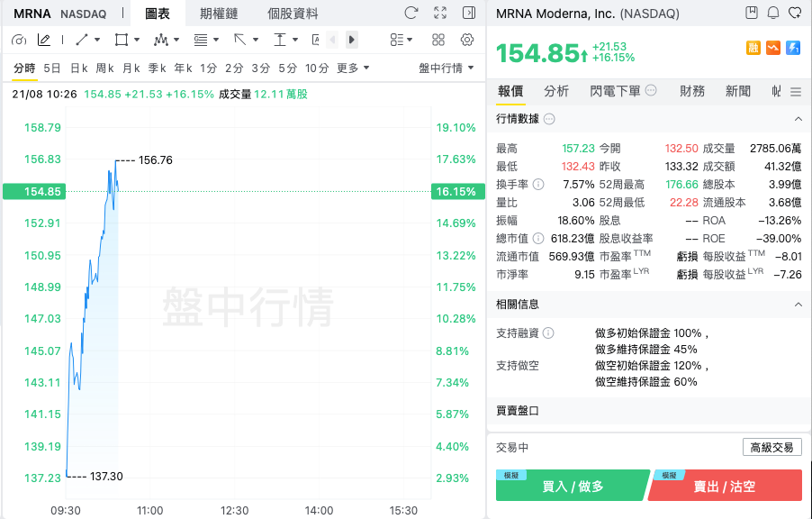
Task: Collapse the 行情數據 section
Action: 798,119
